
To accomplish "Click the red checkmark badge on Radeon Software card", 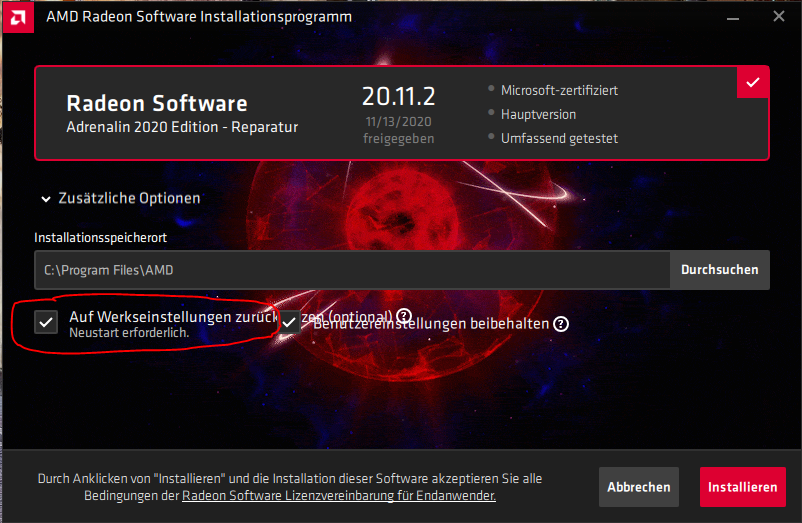I will click(752, 82).
